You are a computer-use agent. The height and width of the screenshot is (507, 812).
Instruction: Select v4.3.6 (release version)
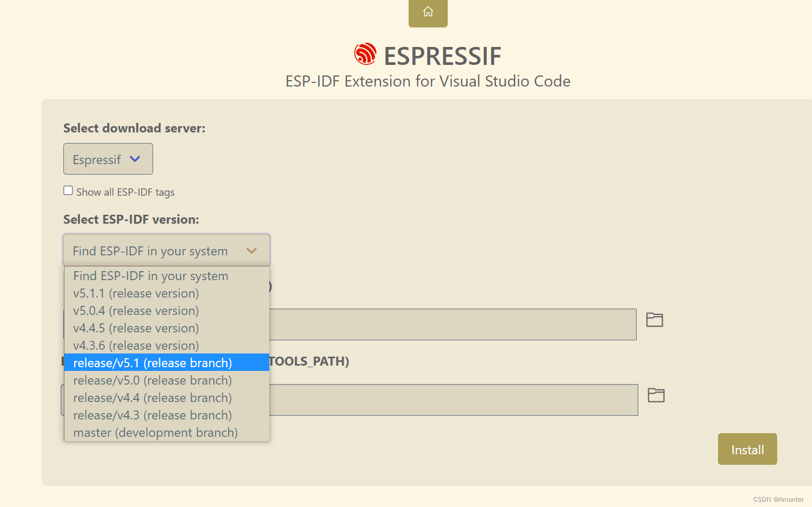click(x=167, y=346)
